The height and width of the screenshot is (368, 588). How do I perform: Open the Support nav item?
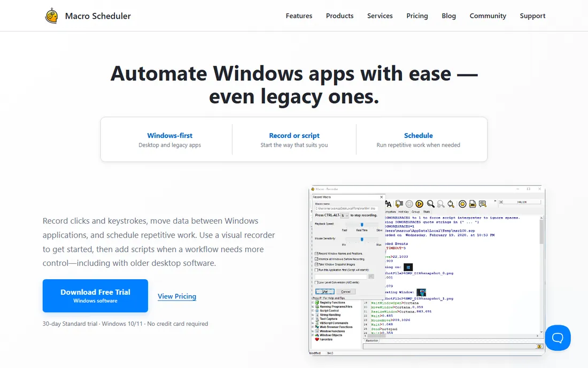pos(532,16)
